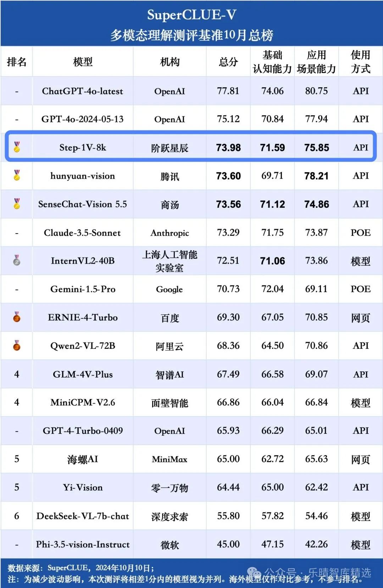The width and height of the screenshot is (383, 588).
Task: Click the bronze medal beside ERNIE-4-Turbo
Action: pyautogui.click(x=17, y=317)
